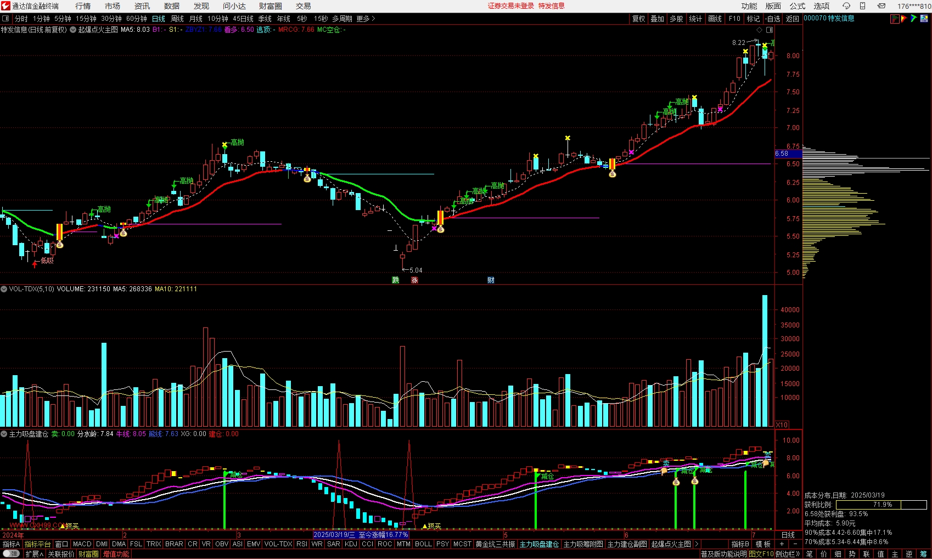
Task: Select the 筹 tab at bottom right
Action: [924, 555]
